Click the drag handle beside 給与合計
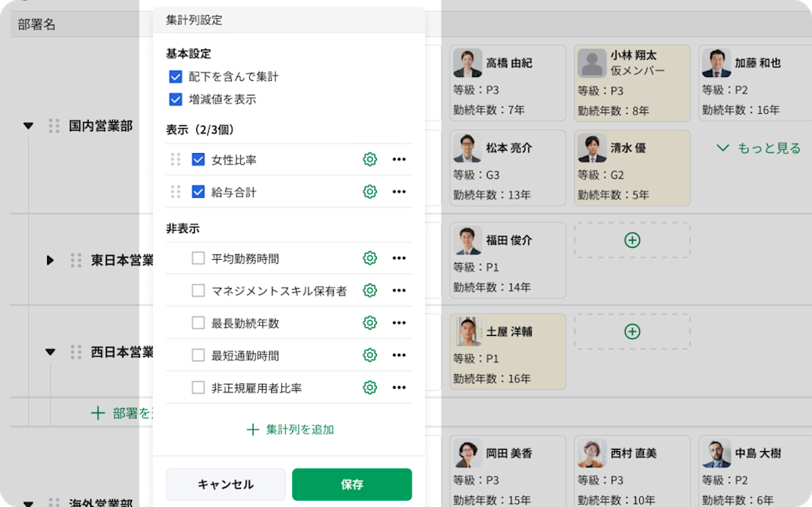 (x=174, y=191)
